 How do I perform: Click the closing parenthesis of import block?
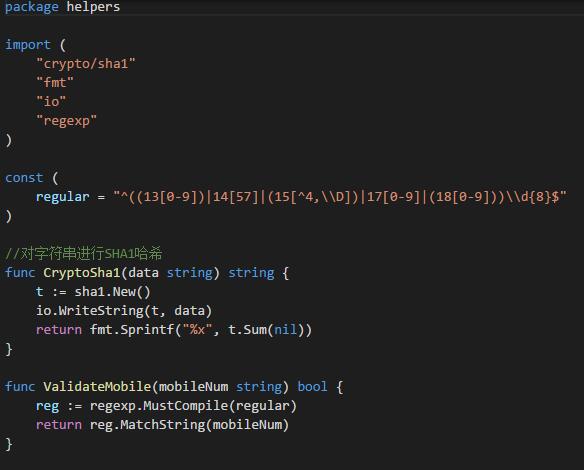(9, 140)
